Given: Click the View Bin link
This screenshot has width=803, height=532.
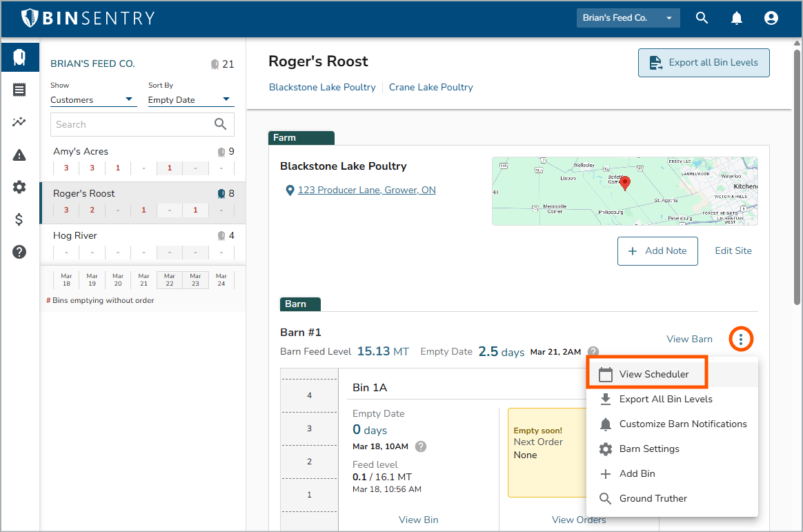Looking at the screenshot, I should 418,520.
